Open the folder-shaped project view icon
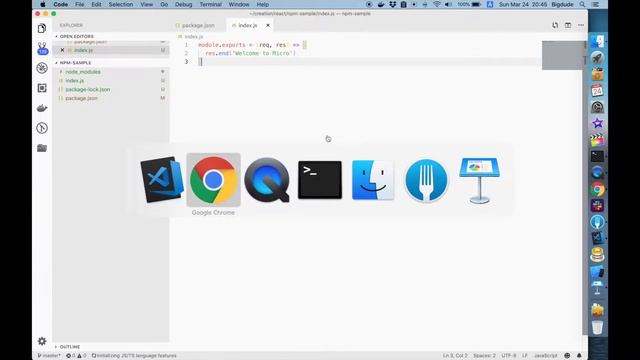This screenshot has height=360, width=640. pos(42,148)
